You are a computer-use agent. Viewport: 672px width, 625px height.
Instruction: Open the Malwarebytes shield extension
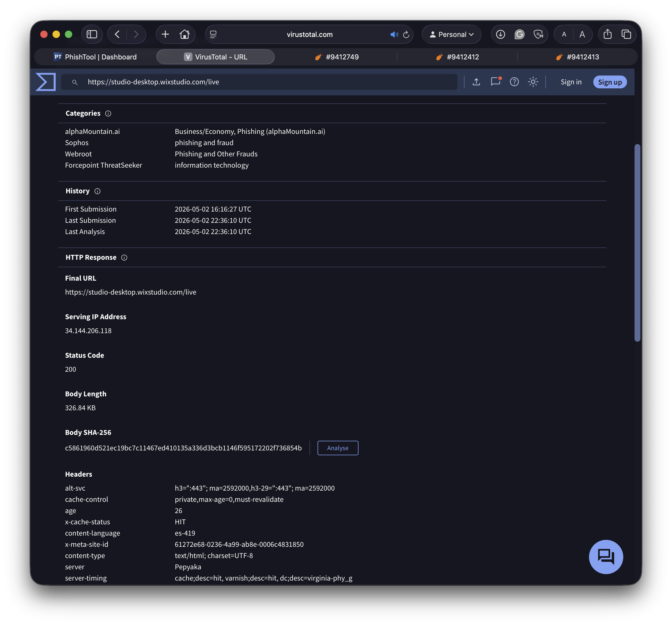click(538, 34)
